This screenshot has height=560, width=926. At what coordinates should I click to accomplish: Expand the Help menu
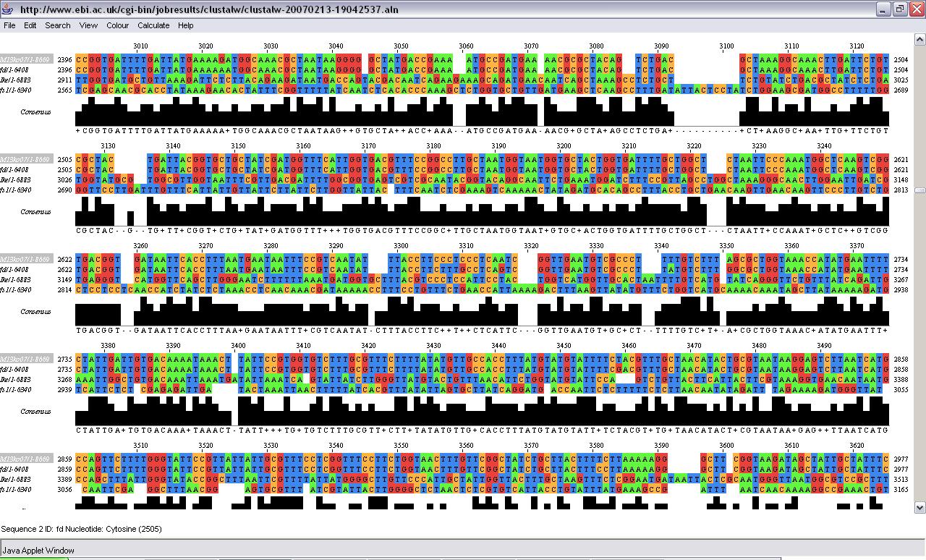(x=186, y=25)
